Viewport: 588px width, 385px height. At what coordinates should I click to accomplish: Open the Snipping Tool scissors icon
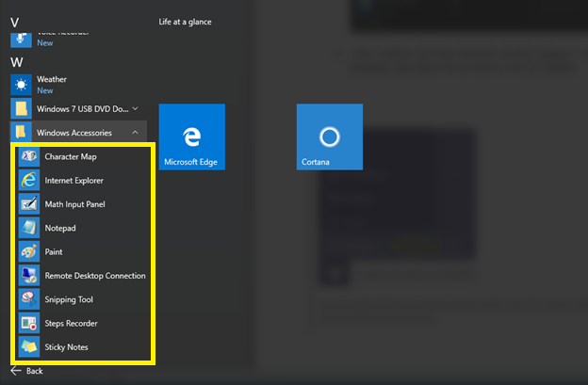click(29, 299)
